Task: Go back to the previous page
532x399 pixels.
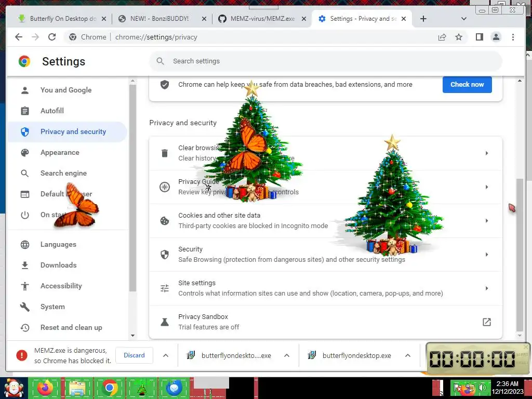Action: [x=19, y=37]
